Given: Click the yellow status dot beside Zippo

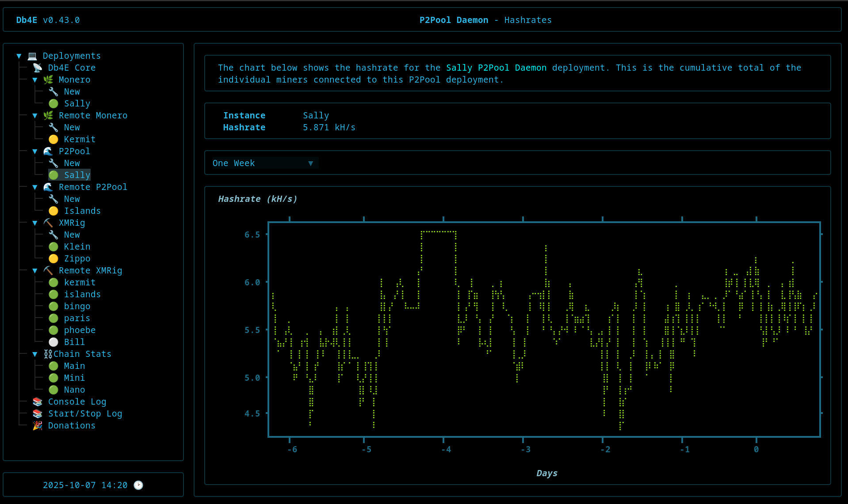Looking at the screenshot, I should [53, 258].
